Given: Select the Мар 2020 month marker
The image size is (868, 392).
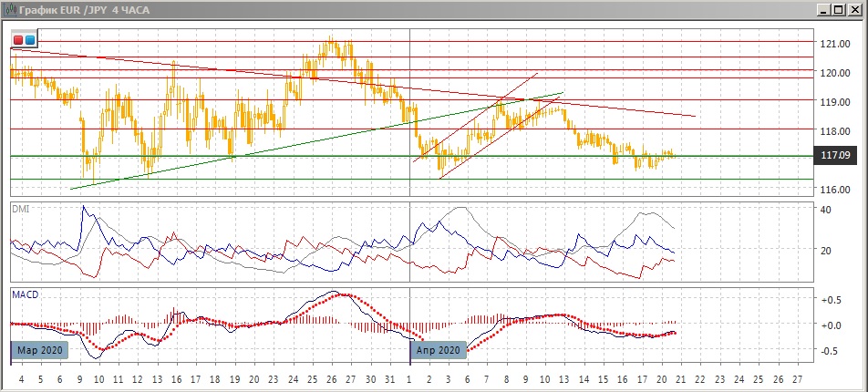Looking at the screenshot, I should pos(39,350).
